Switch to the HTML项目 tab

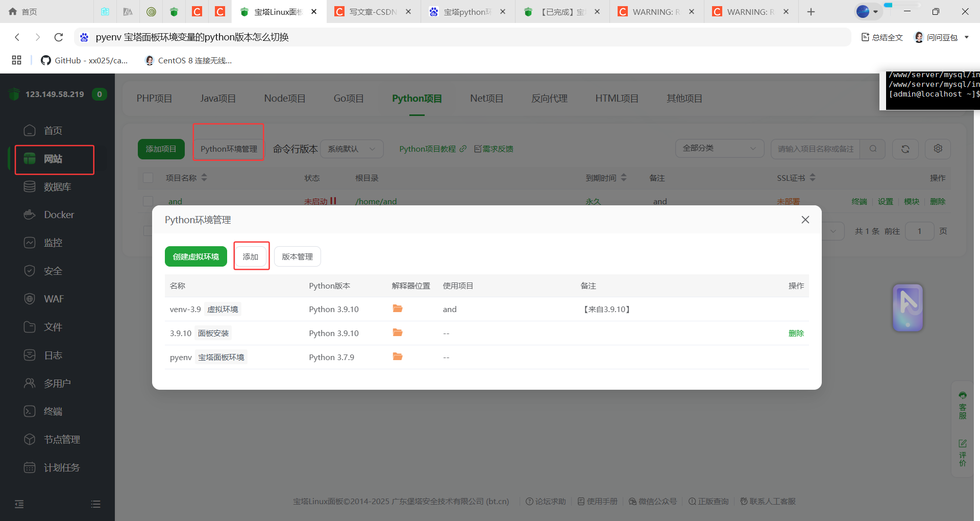(617, 99)
